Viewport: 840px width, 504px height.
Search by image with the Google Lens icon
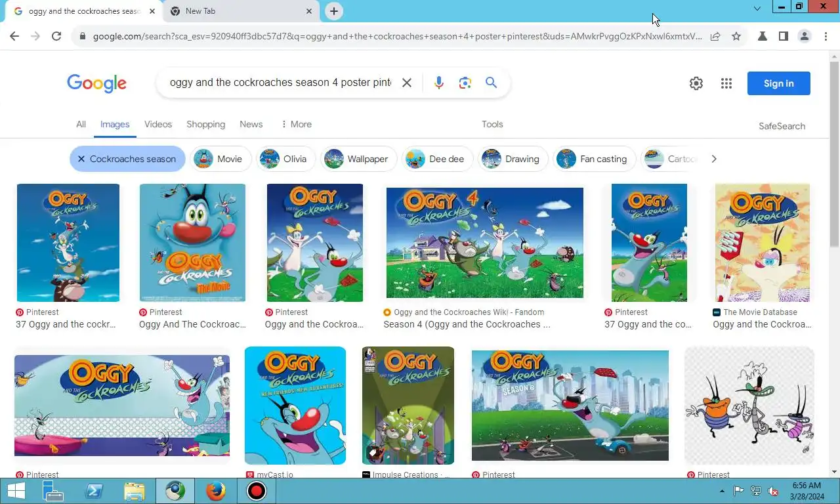click(x=465, y=83)
